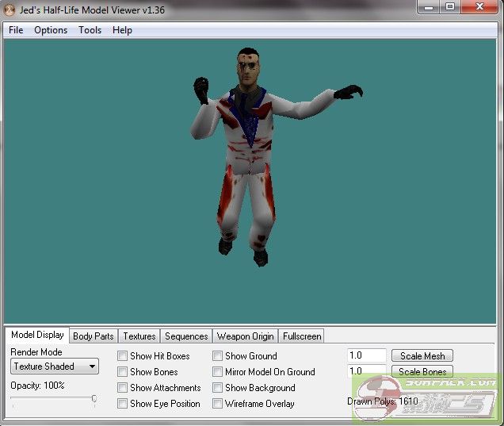Click the Scale Bones button

[x=422, y=371]
